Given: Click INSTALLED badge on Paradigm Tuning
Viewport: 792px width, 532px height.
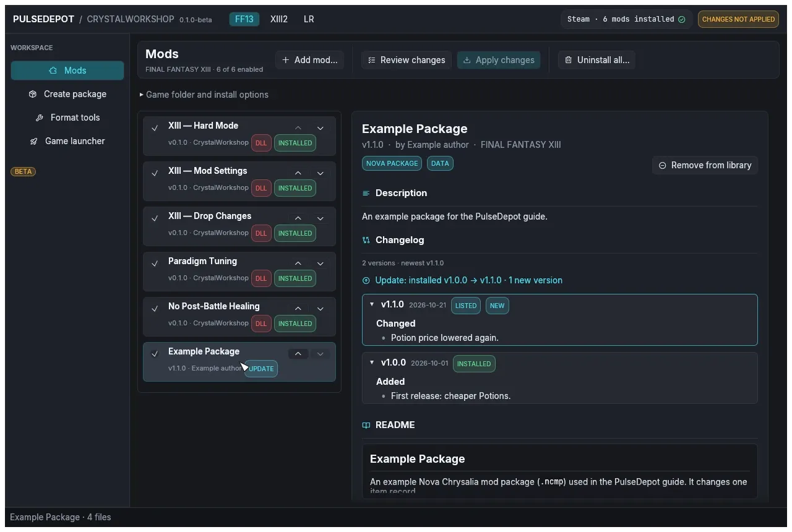Looking at the screenshot, I should coord(295,278).
